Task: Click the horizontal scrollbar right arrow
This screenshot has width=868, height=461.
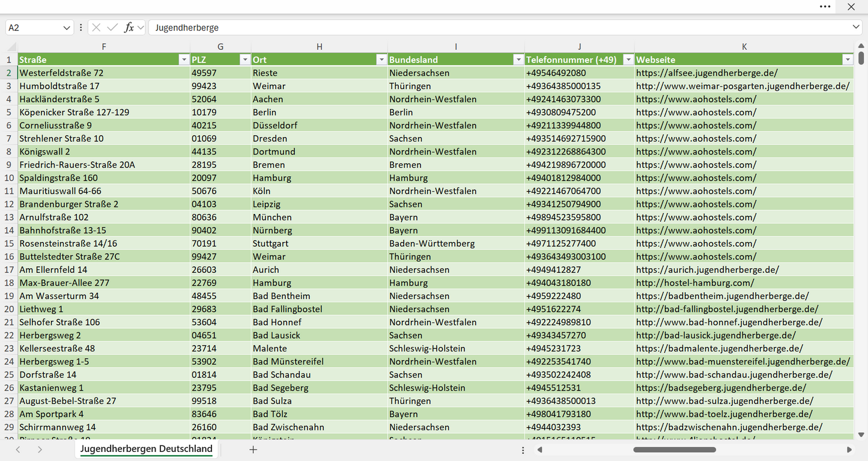Action: (x=849, y=450)
